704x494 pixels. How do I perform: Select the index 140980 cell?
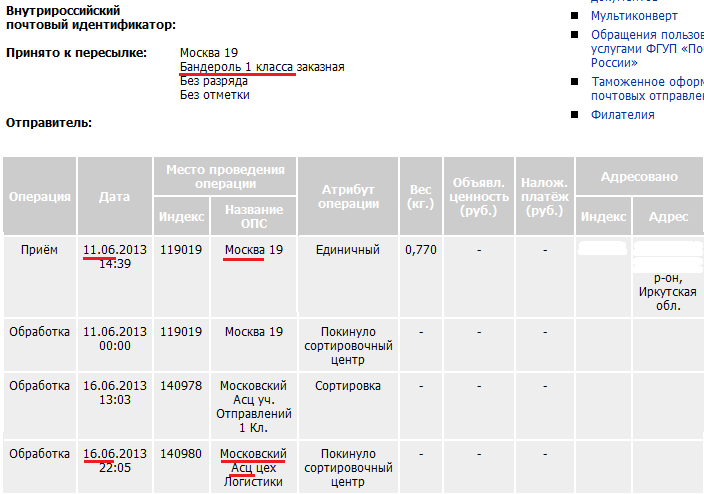pos(181,454)
